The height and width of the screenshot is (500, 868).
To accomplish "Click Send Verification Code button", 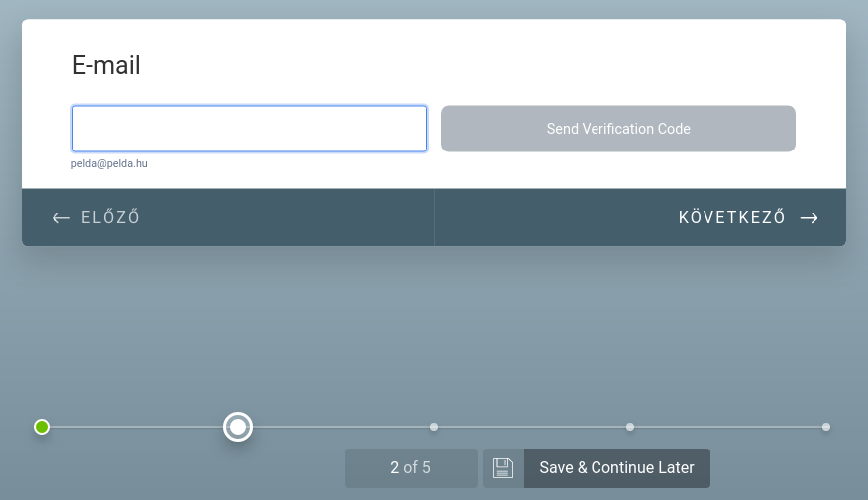I will [618, 129].
